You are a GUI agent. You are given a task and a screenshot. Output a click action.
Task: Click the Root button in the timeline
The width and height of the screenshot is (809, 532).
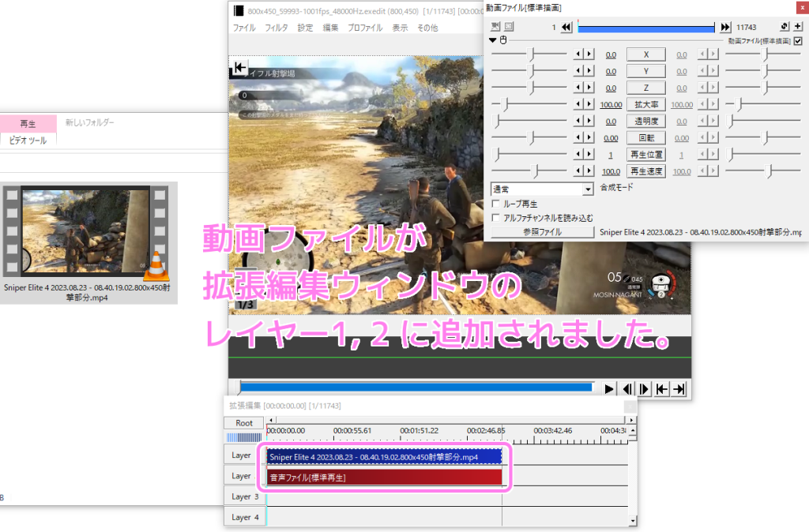coord(244,423)
